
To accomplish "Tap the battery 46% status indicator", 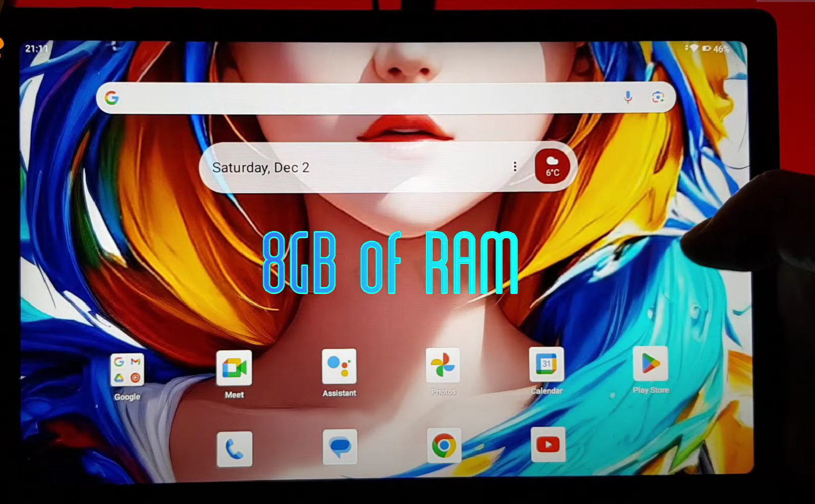I will coord(716,49).
